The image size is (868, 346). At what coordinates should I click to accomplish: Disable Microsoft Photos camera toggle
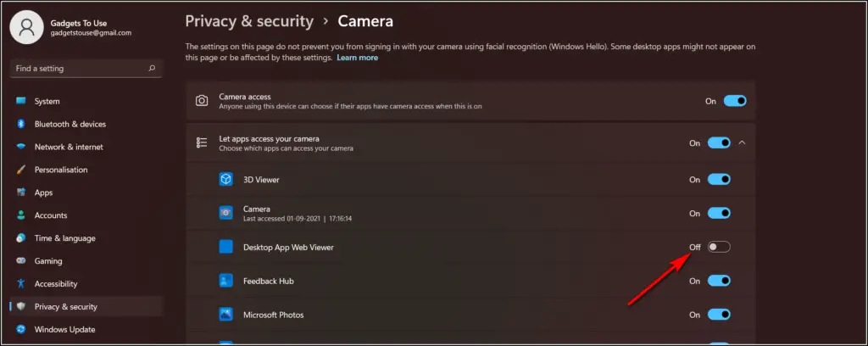tap(719, 315)
